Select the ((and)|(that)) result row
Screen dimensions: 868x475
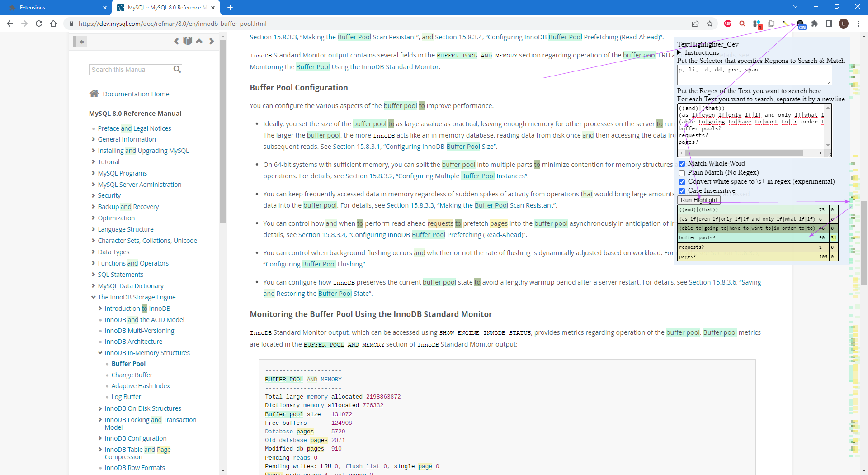(x=758, y=209)
